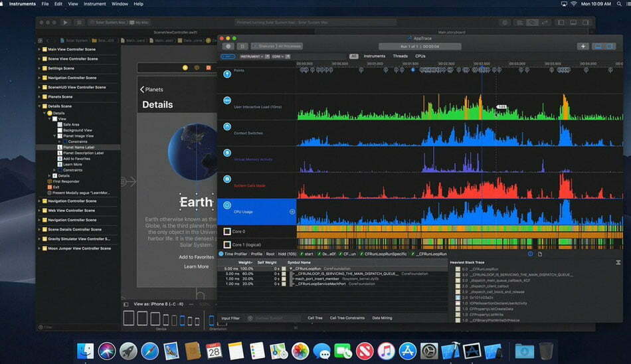Toggle the detail pane view button in toolbar
Image resolution: width=631 pixels, height=364 pixels.
598,46
